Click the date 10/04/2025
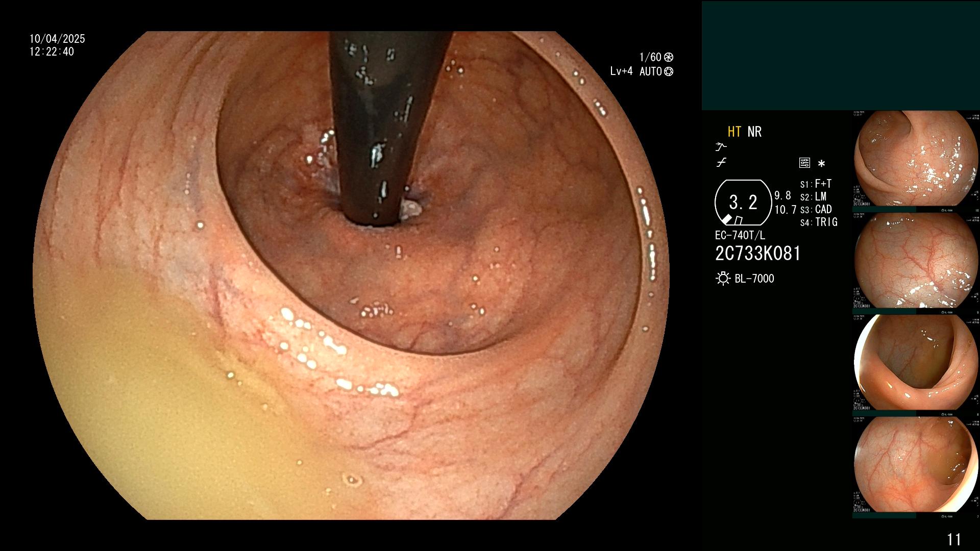 click(57, 39)
